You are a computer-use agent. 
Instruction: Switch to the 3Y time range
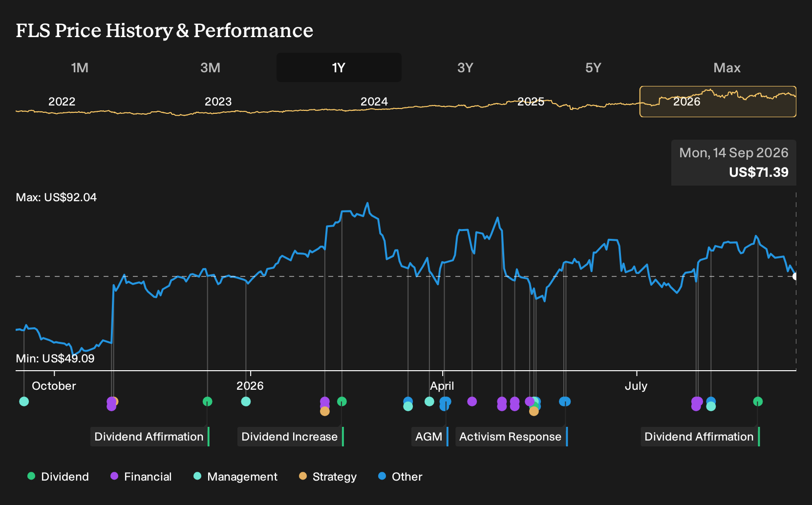[x=465, y=68]
